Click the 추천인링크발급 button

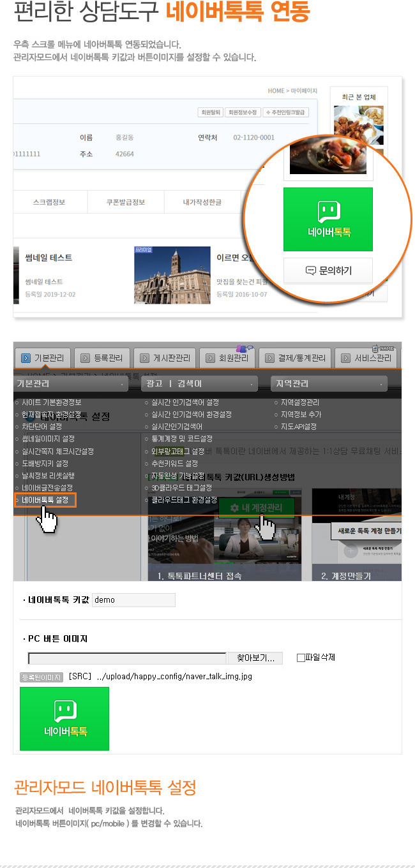tap(285, 112)
